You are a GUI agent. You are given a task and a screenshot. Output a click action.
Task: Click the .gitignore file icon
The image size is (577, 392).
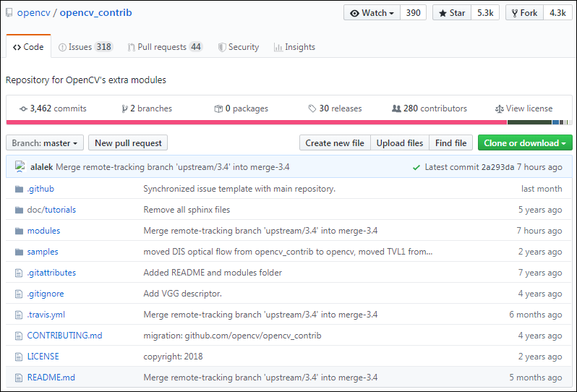point(19,294)
